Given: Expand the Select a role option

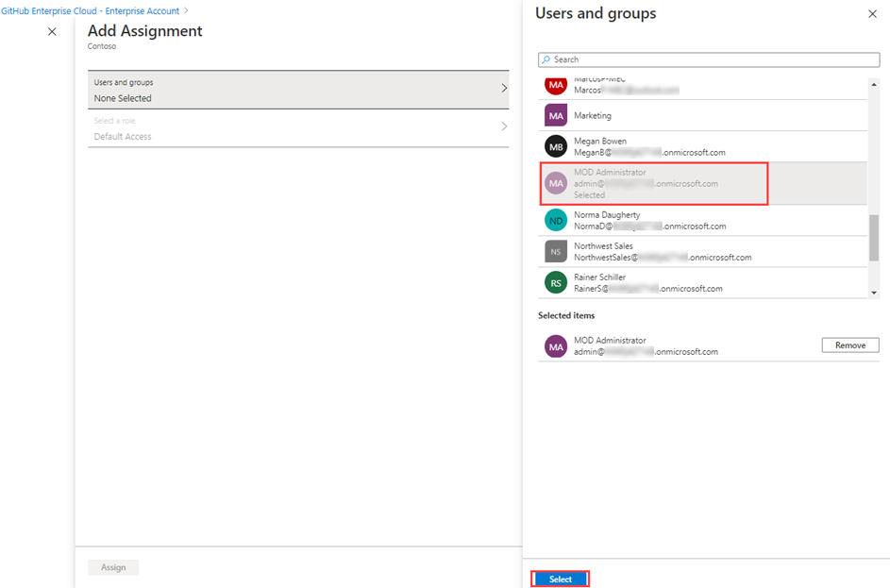Looking at the screenshot, I should pyautogui.click(x=503, y=126).
